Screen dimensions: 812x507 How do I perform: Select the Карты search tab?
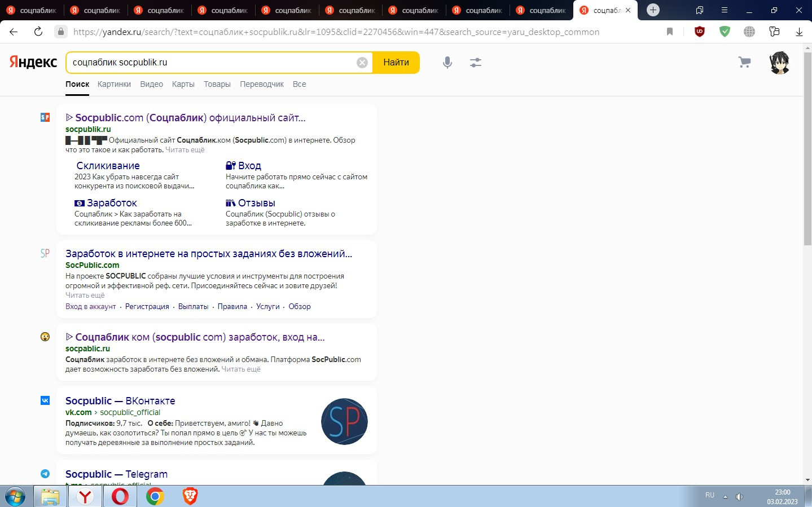(183, 84)
